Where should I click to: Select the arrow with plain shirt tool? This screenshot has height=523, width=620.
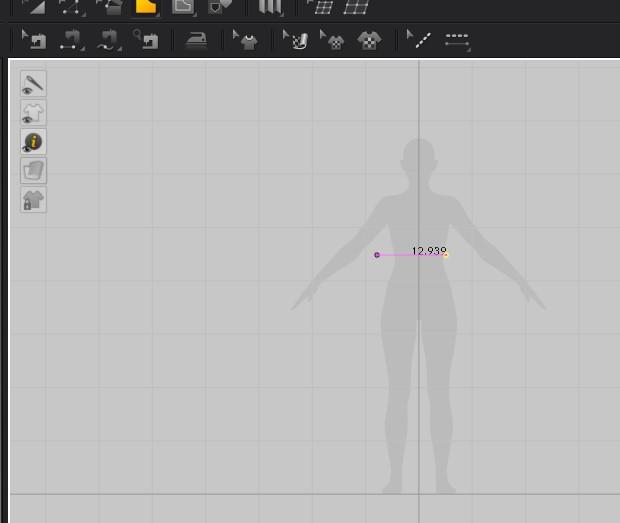pos(246,40)
